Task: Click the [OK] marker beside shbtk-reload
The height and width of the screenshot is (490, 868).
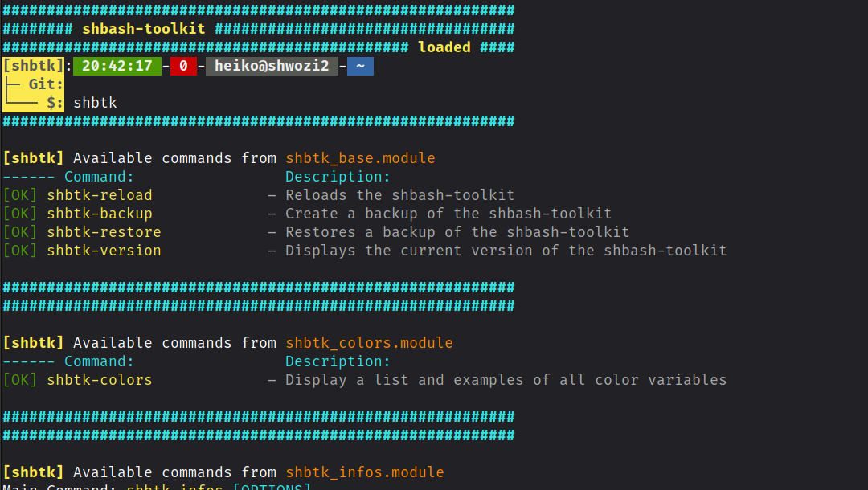Action: [x=20, y=195]
